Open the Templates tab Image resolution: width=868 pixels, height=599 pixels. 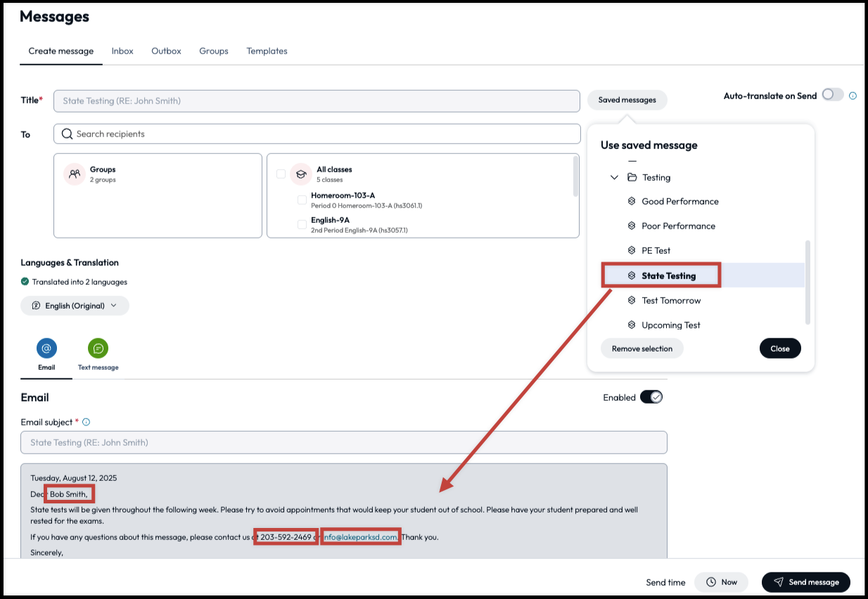(x=267, y=51)
